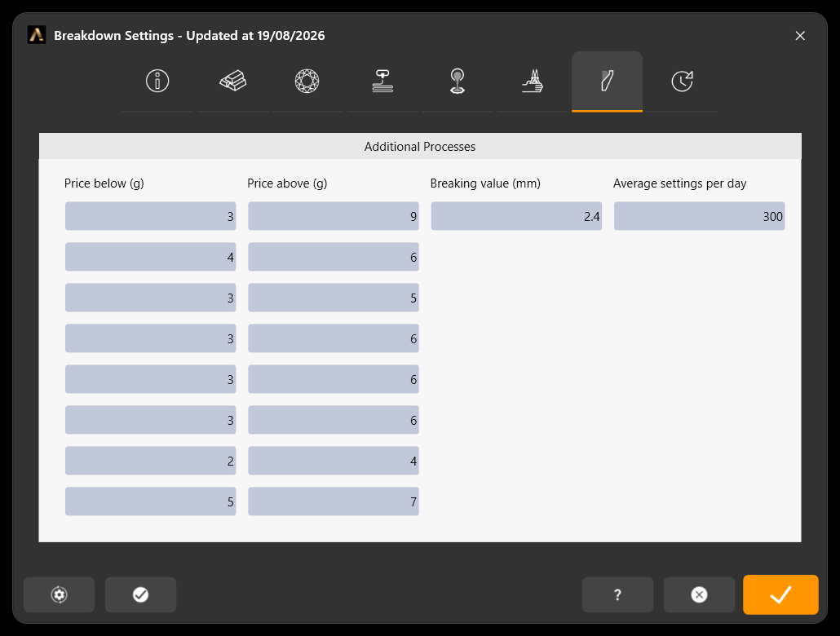Click the Price above (g) label

[287, 183]
